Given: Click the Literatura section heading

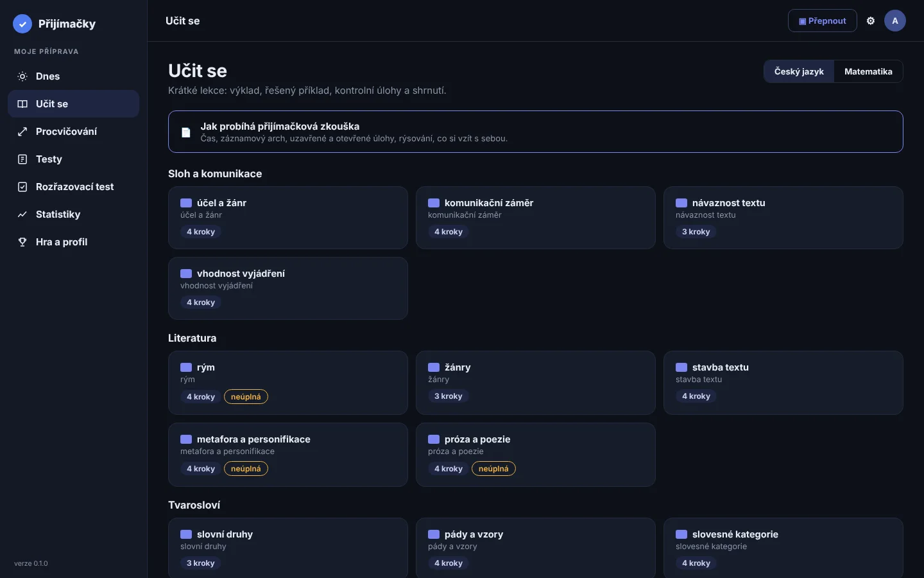Looking at the screenshot, I should click(193, 338).
